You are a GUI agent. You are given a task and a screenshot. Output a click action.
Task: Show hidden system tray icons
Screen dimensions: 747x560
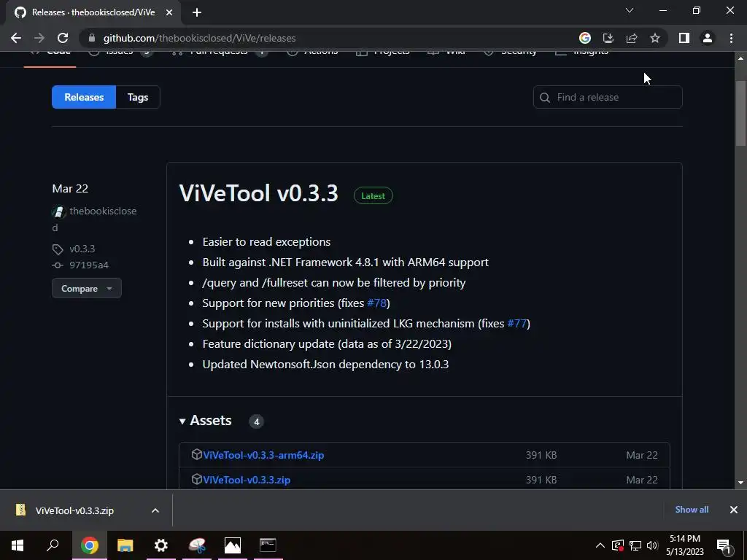point(600,545)
